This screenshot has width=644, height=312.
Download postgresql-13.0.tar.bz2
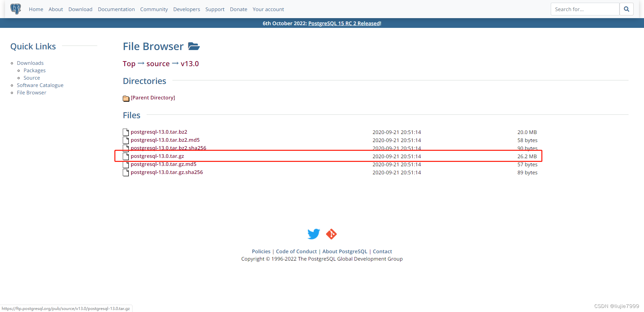click(x=159, y=132)
